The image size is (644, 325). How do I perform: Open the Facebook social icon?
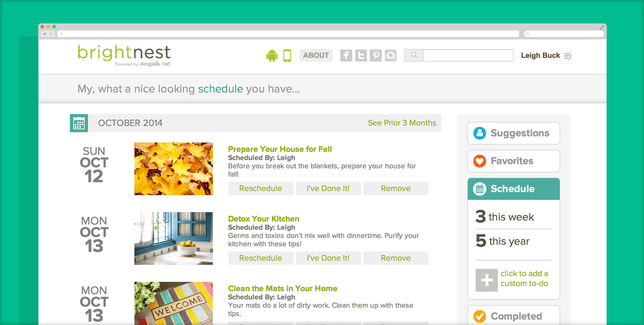pyautogui.click(x=346, y=56)
